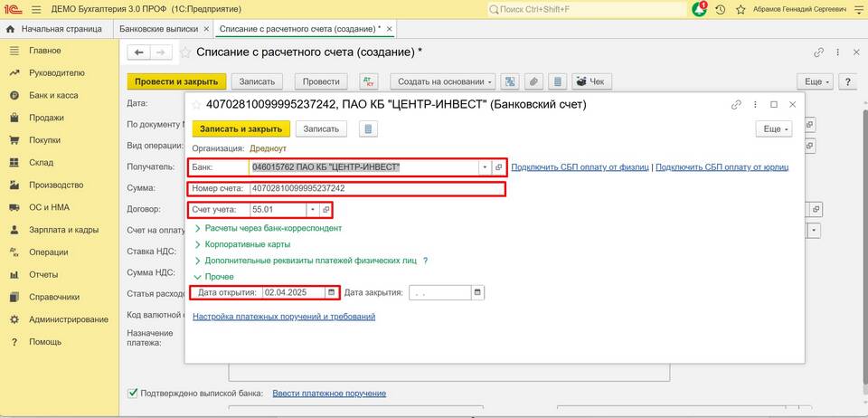Open calendar picker for Дата закрытия
The image size is (868, 418).
click(477, 292)
